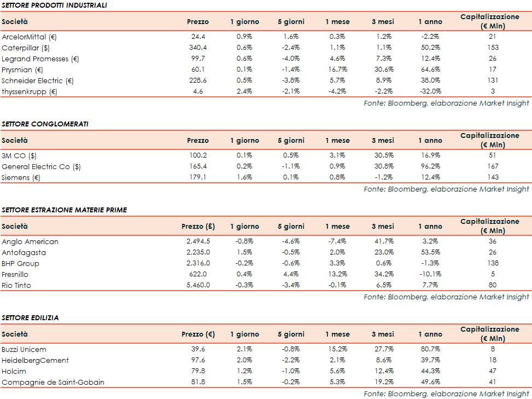Click Schneider Electric's capitalization value 131

pos(492,80)
